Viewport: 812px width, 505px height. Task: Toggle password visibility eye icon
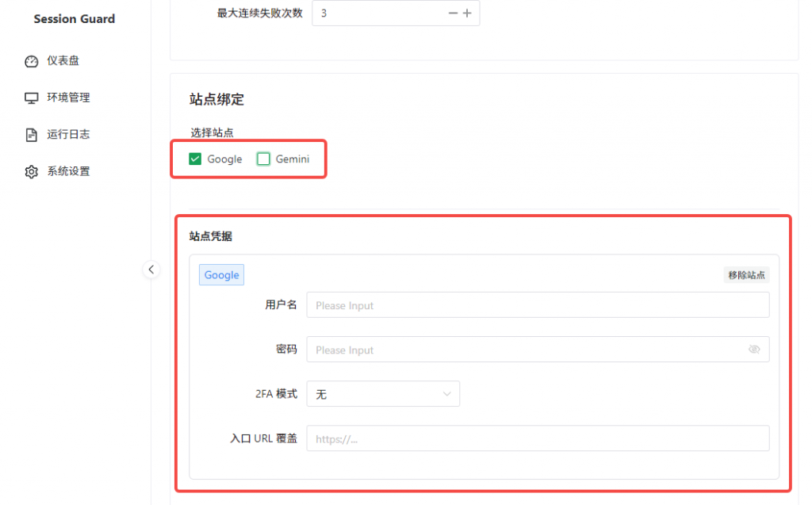click(x=753, y=350)
